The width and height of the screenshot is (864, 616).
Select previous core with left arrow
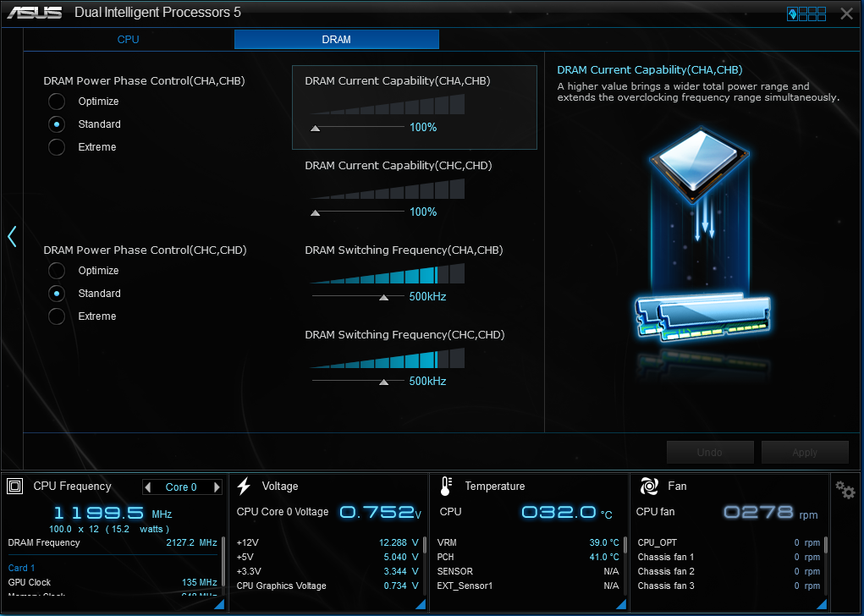147,487
